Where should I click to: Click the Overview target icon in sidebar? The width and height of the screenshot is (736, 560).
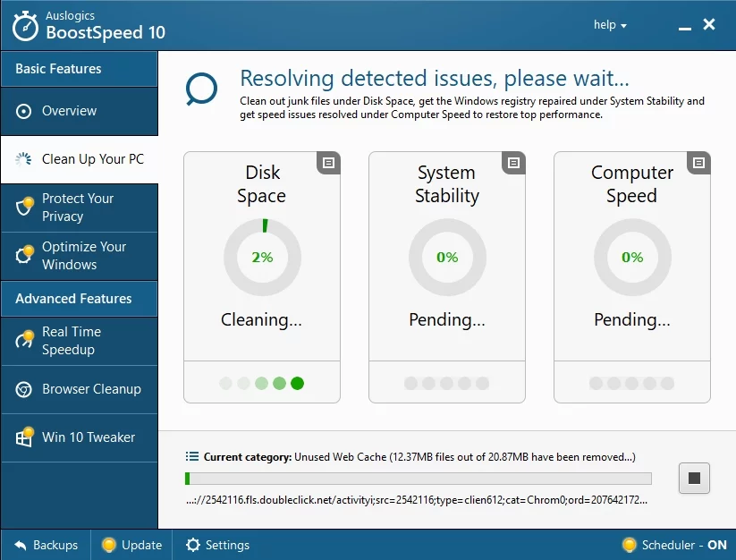click(x=24, y=112)
